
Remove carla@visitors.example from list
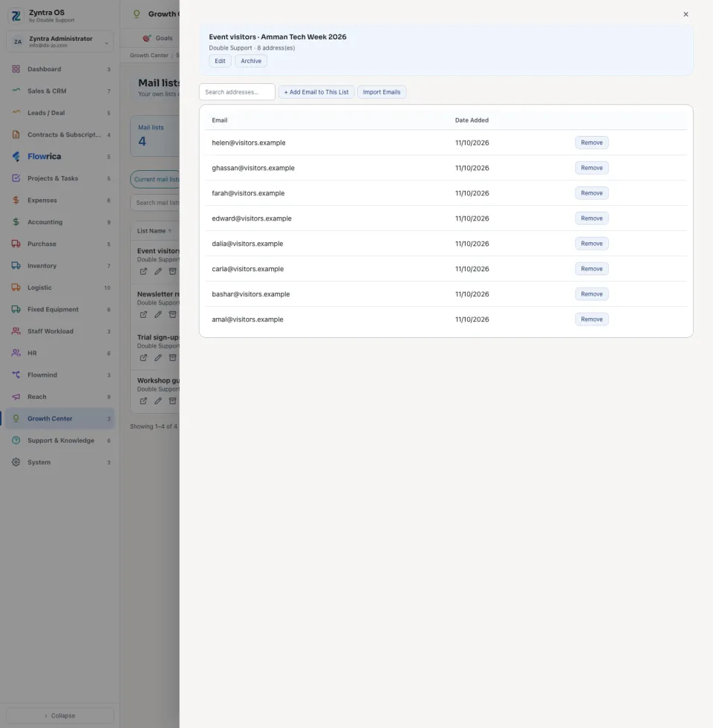[592, 269]
